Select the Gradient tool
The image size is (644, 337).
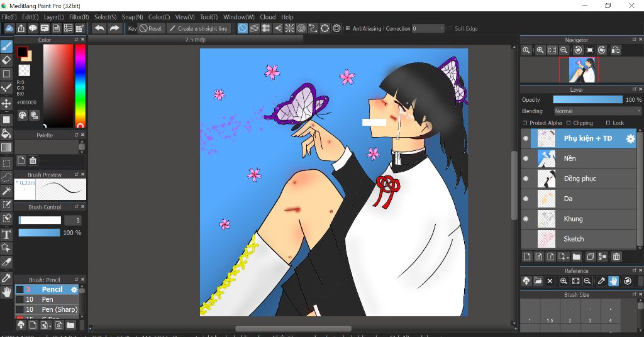tap(6, 147)
